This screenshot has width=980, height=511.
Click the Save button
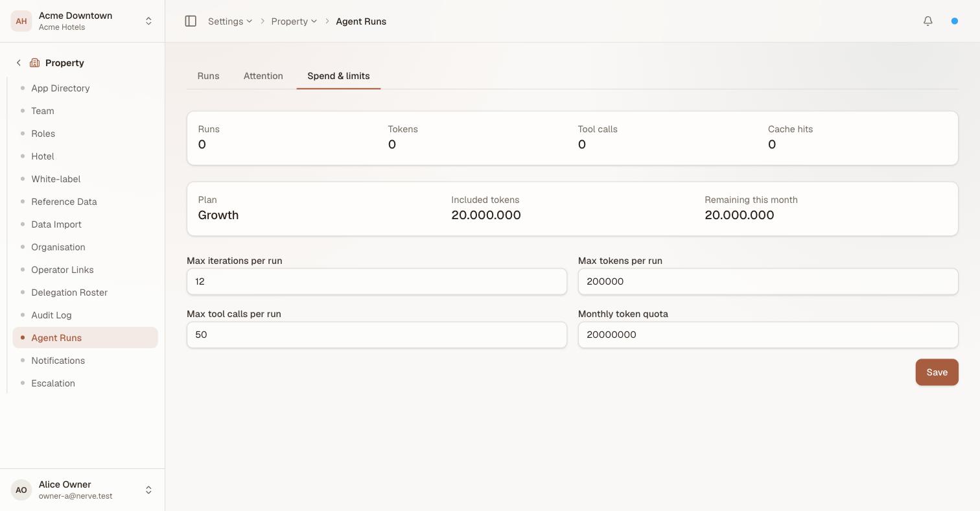(x=937, y=372)
